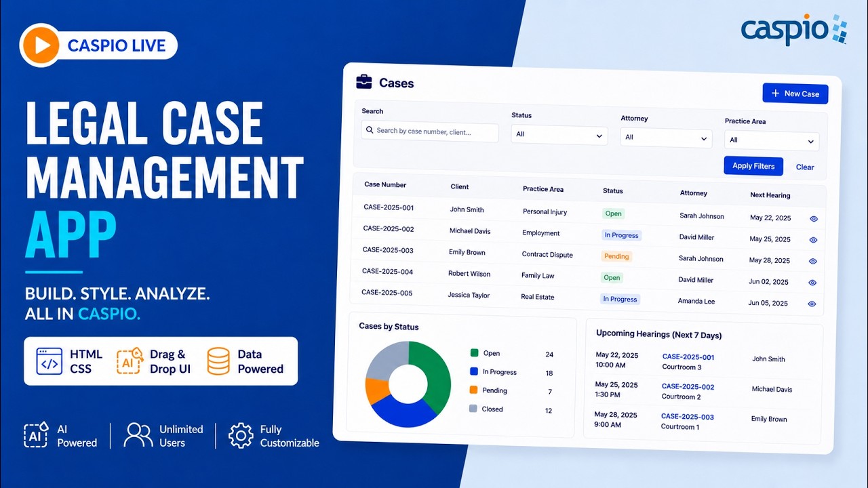Open CASE-2025-001 link in Upcoming Hearings
Image resolution: width=868 pixels, height=488 pixels.
[x=688, y=357]
